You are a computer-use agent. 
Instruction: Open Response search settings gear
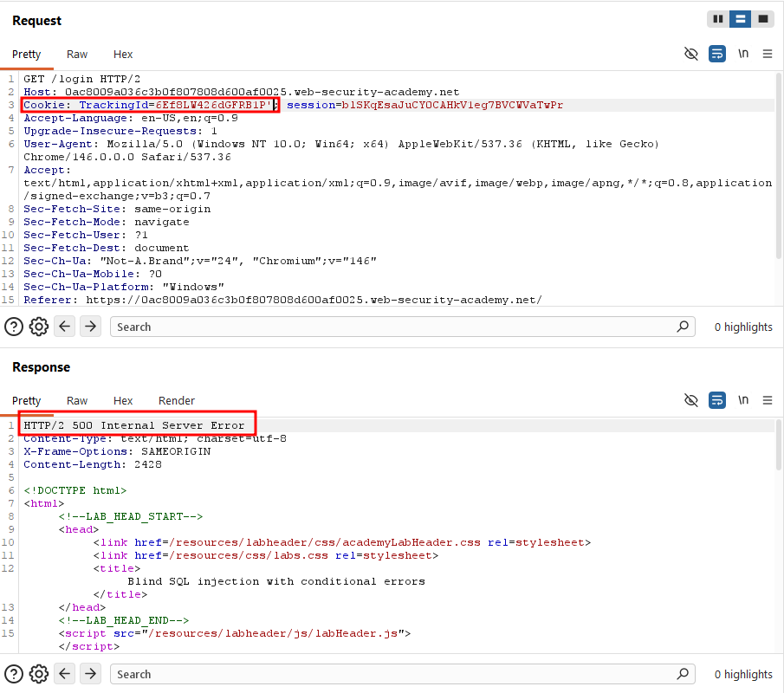pos(38,674)
